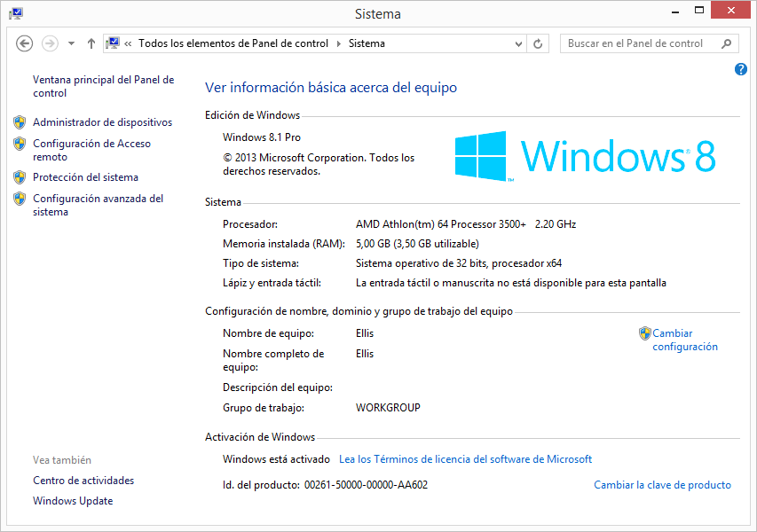The height and width of the screenshot is (532, 757).
Task: Open the blue help question mark
Action: (741, 69)
